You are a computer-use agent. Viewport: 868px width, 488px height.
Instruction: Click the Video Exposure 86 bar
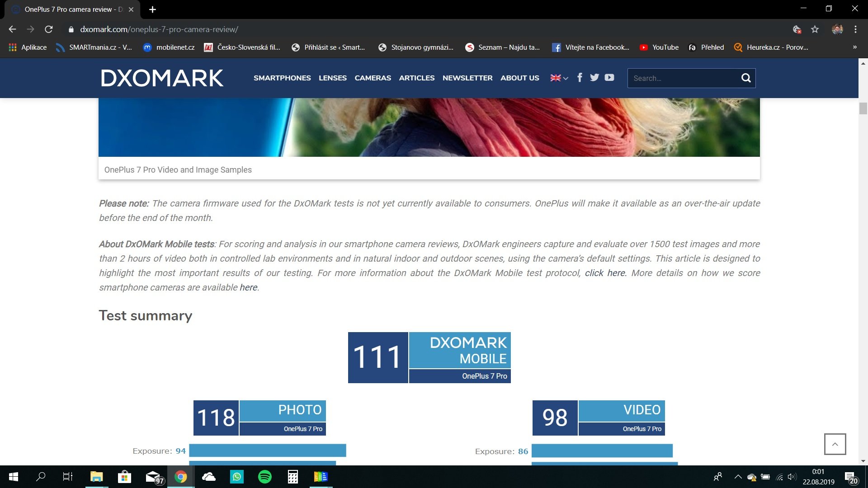(602, 450)
